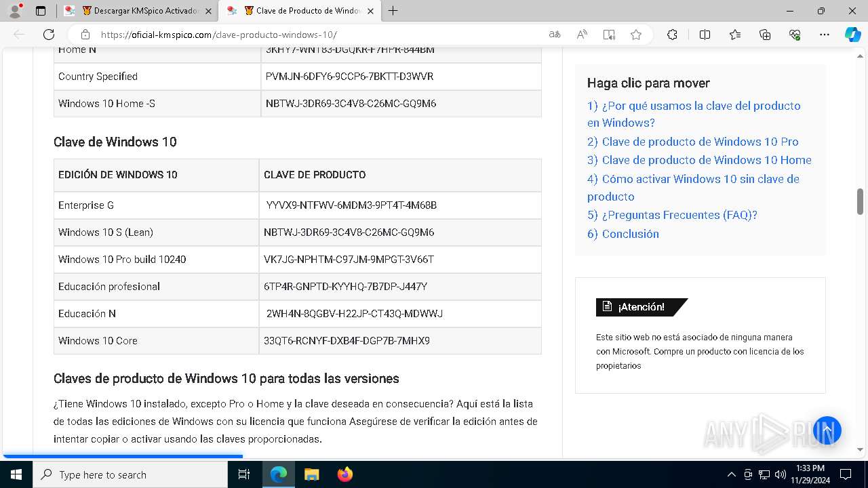Open Settings and more menu
The width and height of the screenshot is (868, 488).
click(825, 35)
